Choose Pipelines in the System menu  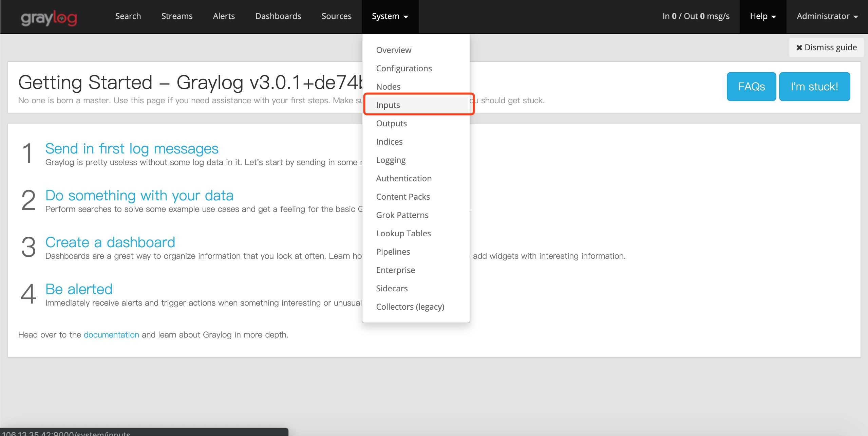393,252
